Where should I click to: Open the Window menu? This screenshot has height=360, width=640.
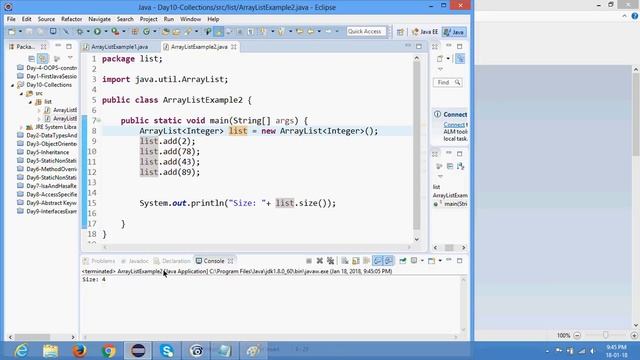coord(190,19)
